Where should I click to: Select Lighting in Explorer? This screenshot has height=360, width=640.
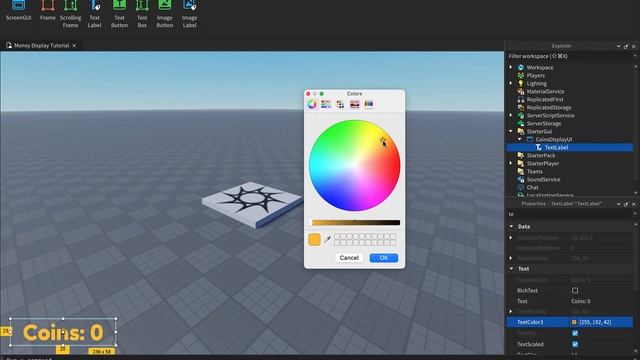point(536,83)
